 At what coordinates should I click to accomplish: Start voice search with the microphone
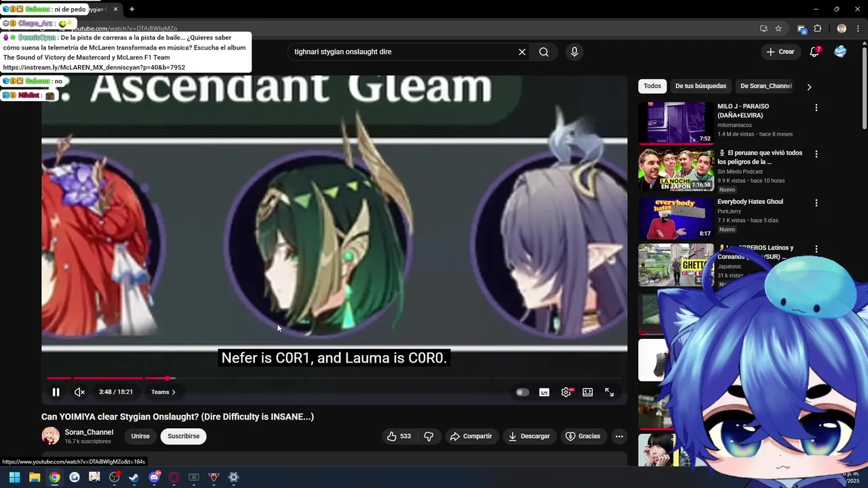[574, 52]
